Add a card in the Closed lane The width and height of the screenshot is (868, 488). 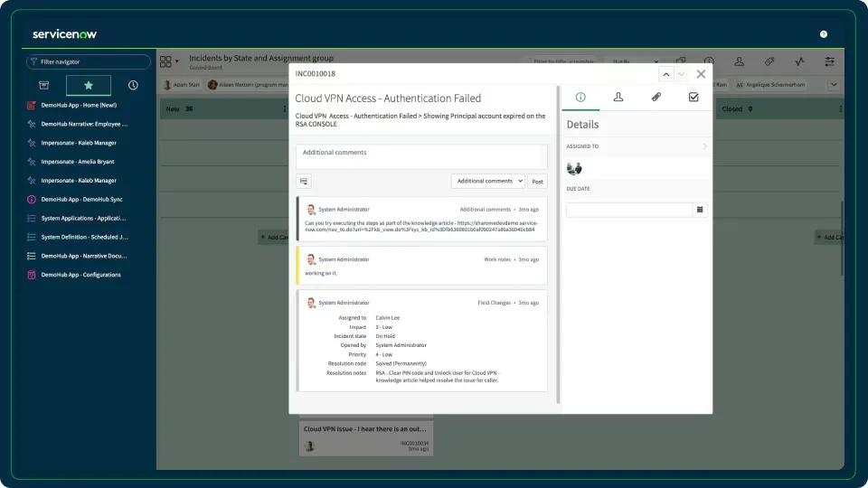pos(829,238)
